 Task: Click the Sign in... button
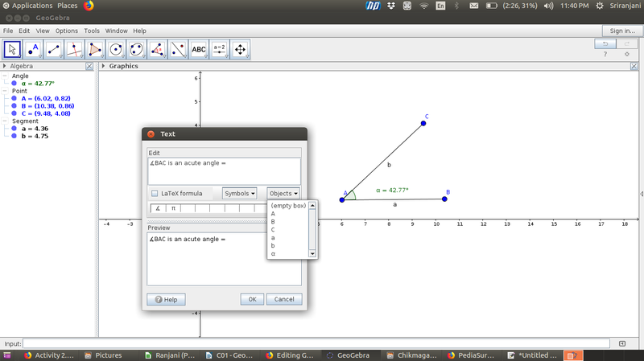pos(622,31)
